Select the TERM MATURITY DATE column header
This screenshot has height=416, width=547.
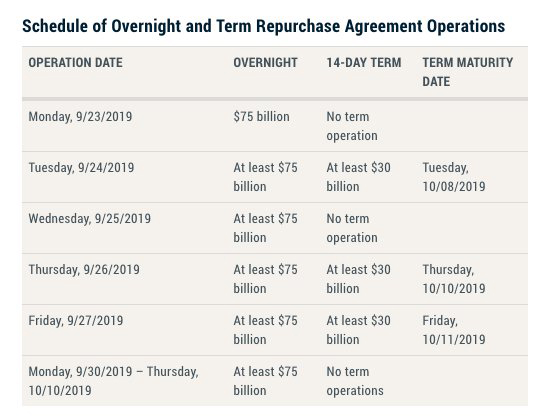click(467, 72)
